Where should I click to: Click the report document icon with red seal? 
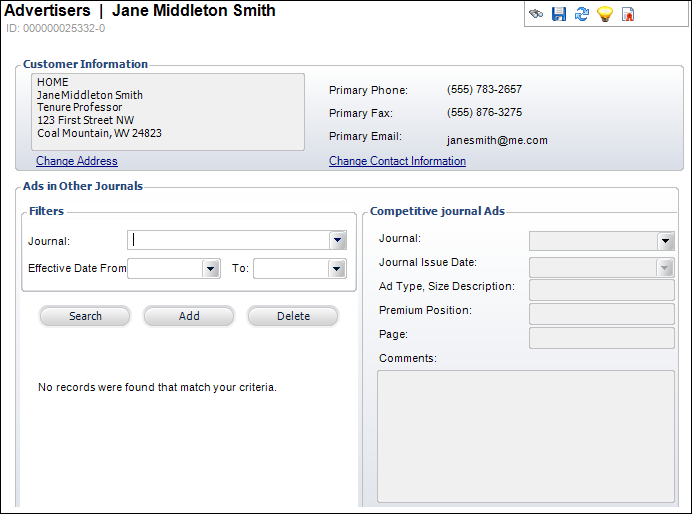628,14
